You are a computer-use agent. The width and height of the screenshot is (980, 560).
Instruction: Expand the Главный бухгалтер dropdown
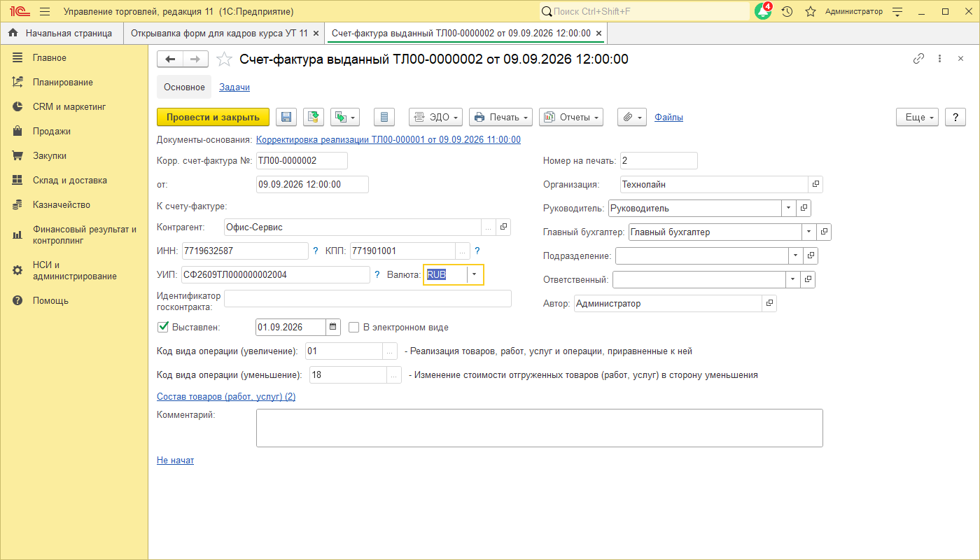tap(810, 232)
